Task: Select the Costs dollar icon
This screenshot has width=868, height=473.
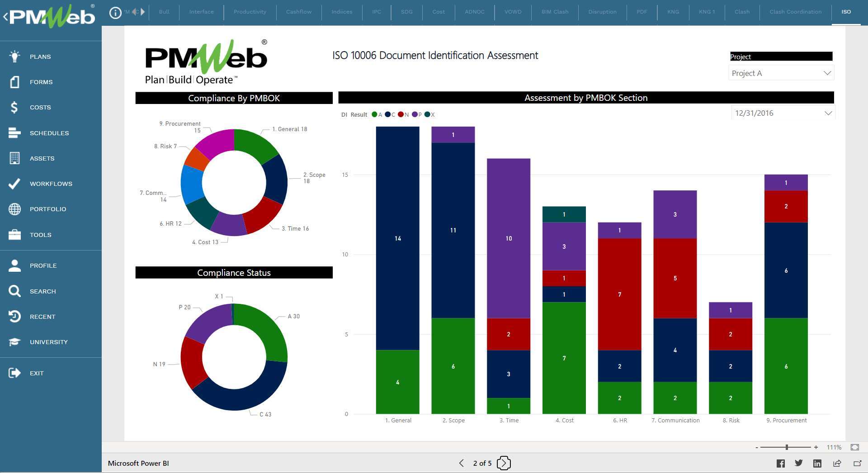Action: (x=14, y=107)
